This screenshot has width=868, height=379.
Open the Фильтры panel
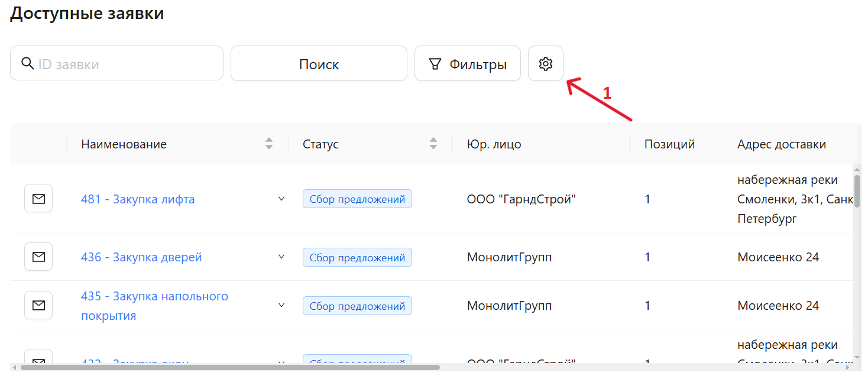(x=467, y=63)
